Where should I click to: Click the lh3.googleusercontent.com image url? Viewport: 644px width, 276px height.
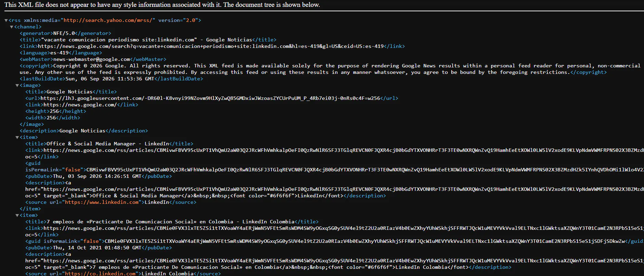(x=212, y=98)
